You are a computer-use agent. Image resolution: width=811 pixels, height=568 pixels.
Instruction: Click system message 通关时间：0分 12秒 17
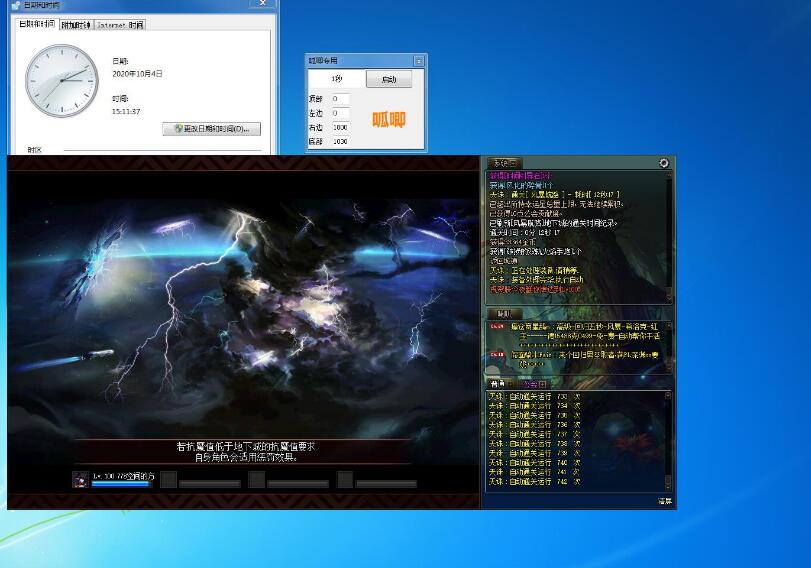[525, 233]
